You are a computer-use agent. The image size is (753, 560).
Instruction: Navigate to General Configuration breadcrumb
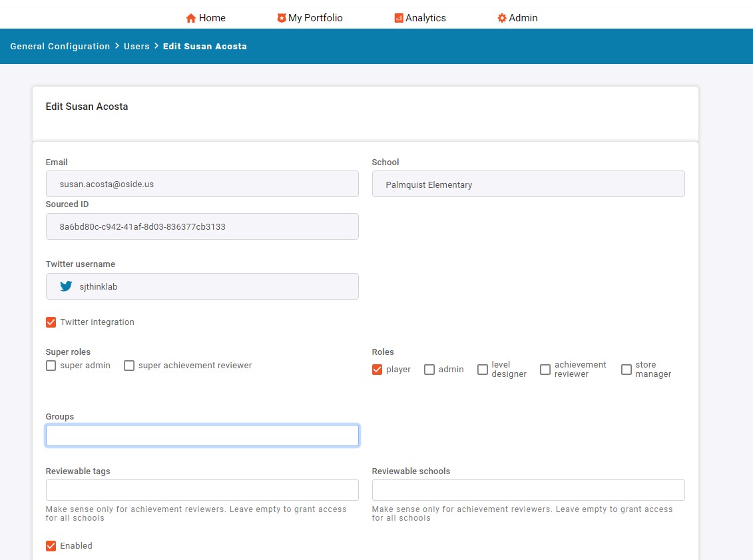(60, 46)
